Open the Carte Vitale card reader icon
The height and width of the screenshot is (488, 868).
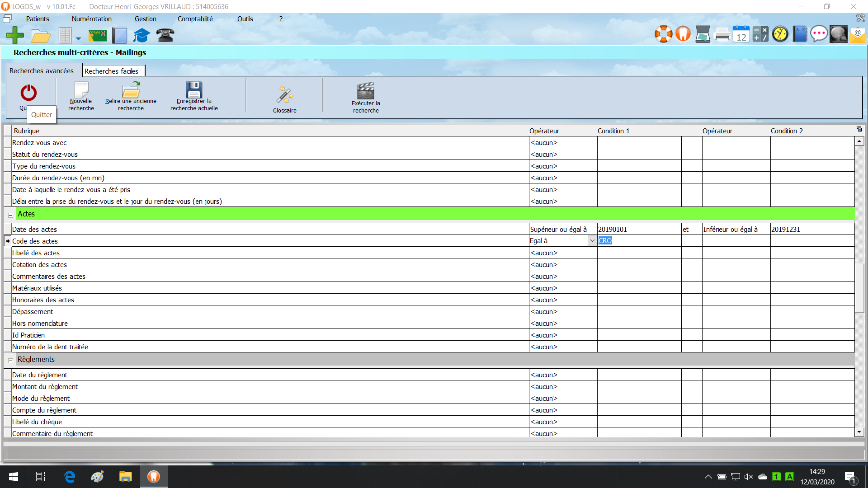[x=97, y=35]
